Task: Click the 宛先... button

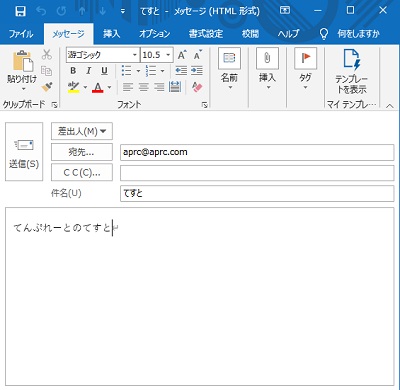Action: click(x=82, y=152)
